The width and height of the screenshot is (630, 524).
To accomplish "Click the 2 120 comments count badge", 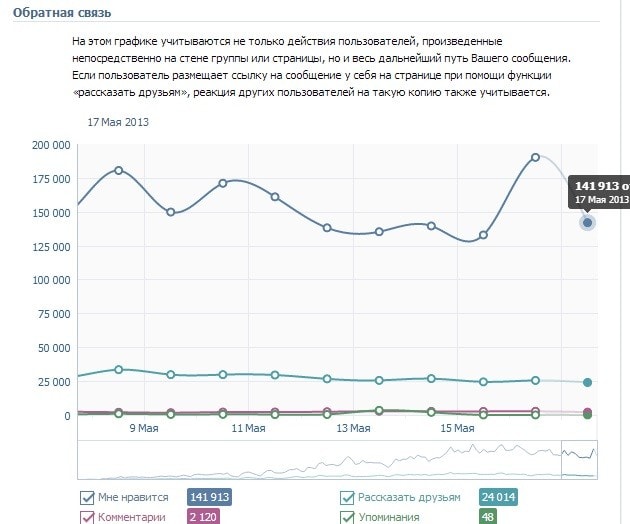I will [209, 517].
